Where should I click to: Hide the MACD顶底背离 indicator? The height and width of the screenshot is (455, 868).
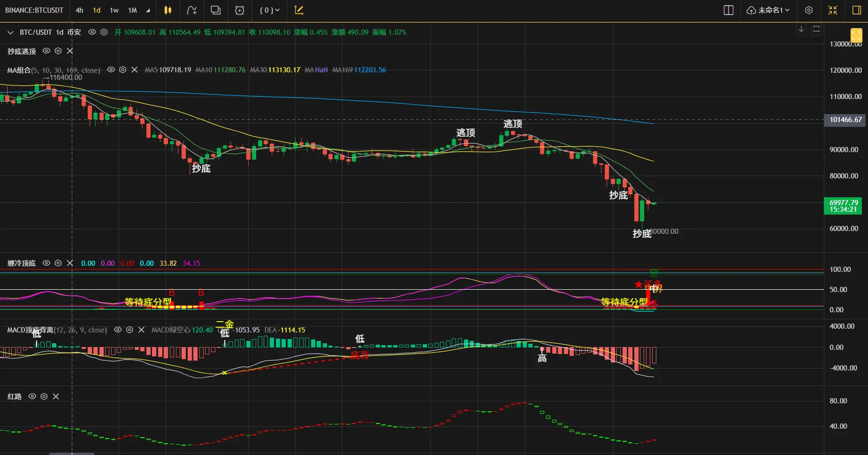[118, 330]
